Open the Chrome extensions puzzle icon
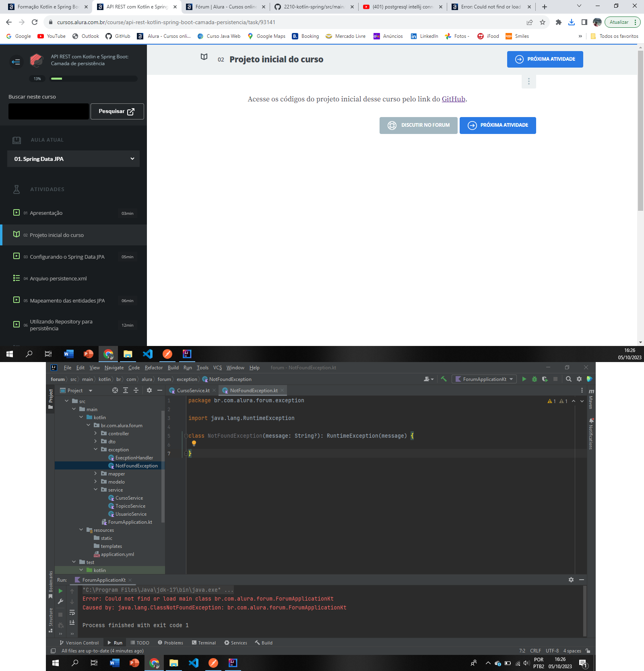644x671 pixels. pyautogui.click(x=559, y=22)
